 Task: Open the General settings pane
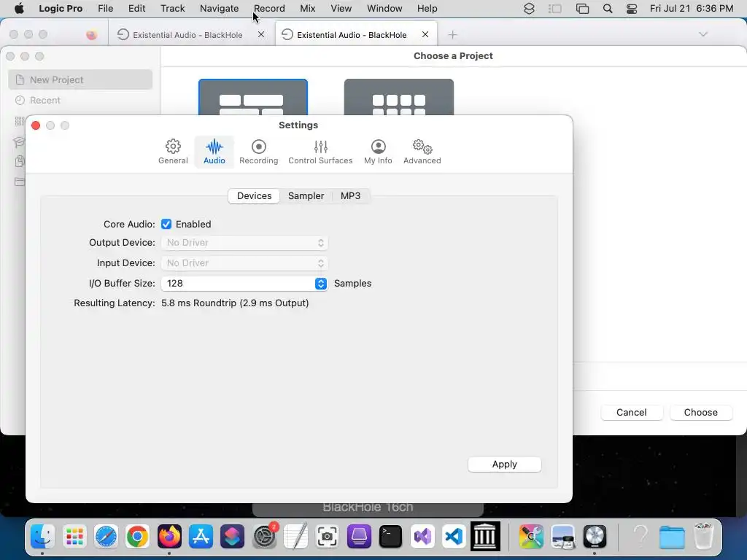tap(173, 152)
